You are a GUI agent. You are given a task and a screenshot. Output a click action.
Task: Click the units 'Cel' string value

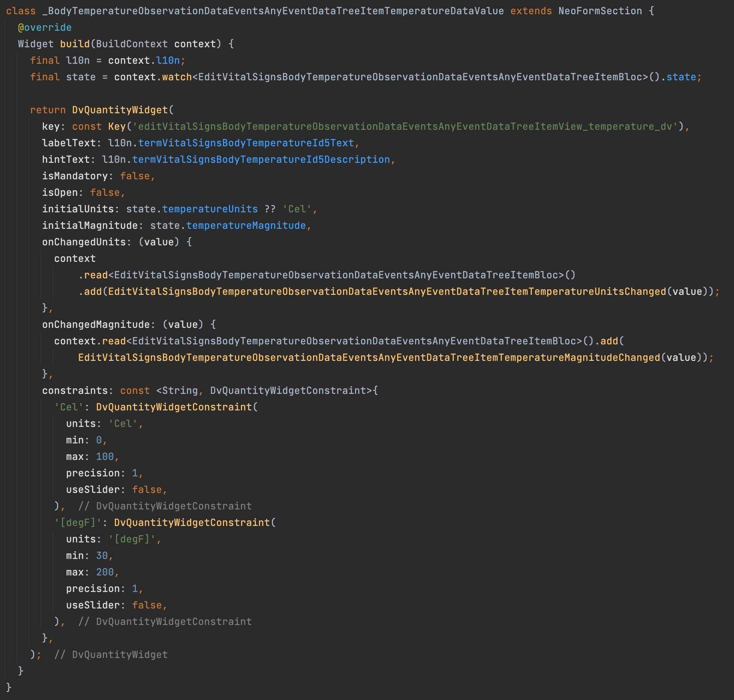123,424
